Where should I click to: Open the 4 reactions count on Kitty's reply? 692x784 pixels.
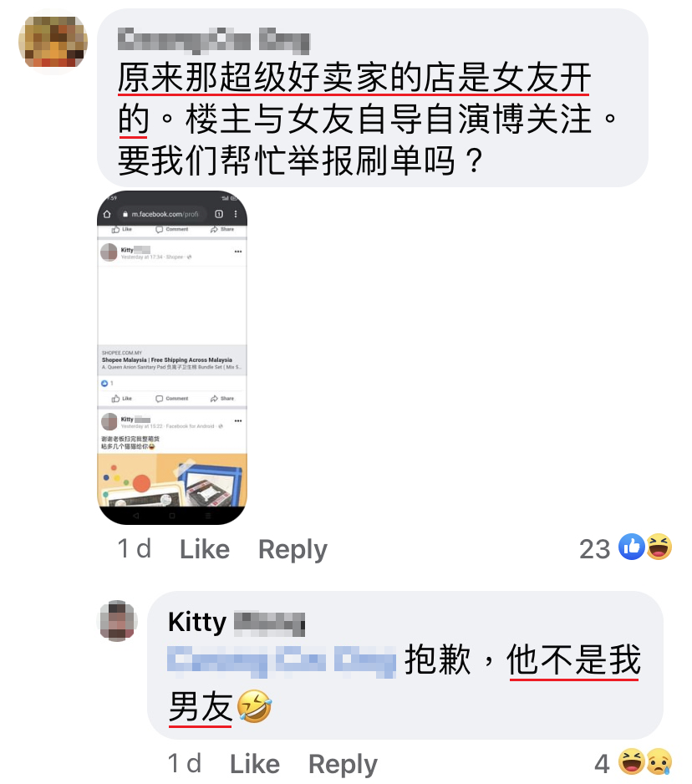pyautogui.click(x=602, y=763)
